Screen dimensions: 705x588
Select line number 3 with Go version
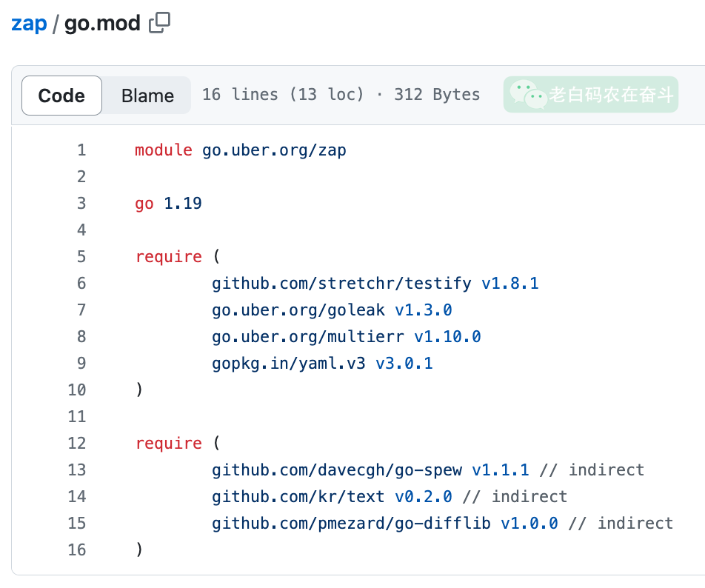click(81, 204)
